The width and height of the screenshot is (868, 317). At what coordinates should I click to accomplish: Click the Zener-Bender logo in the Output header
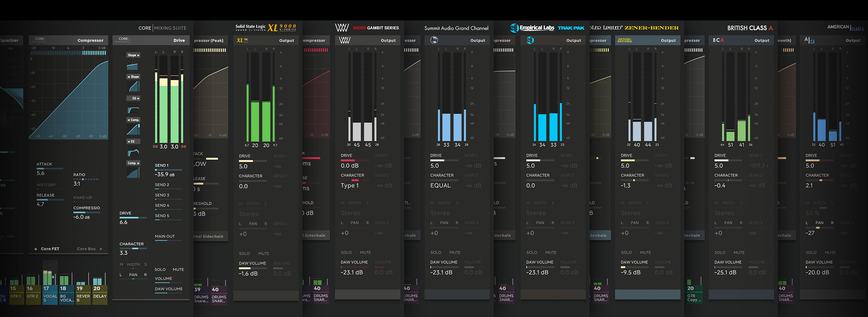[625, 40]
